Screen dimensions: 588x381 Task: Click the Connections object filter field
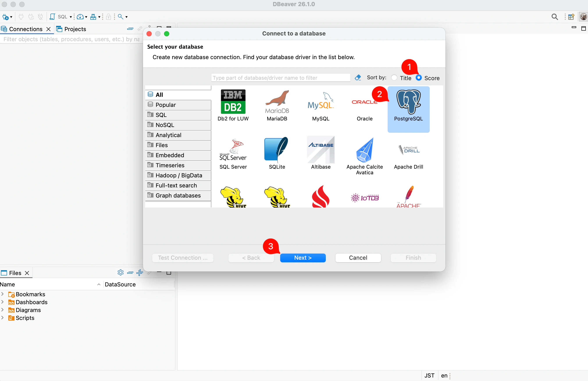71,39
